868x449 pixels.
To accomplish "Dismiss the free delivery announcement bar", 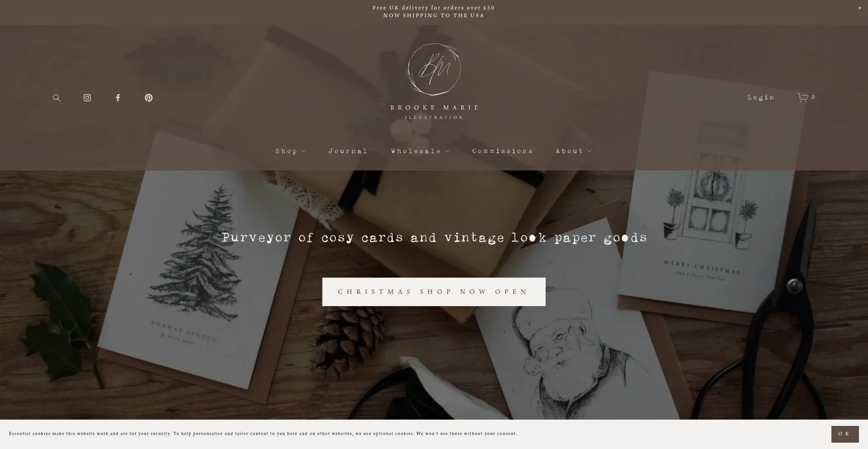I will click(x=860, y=8).
